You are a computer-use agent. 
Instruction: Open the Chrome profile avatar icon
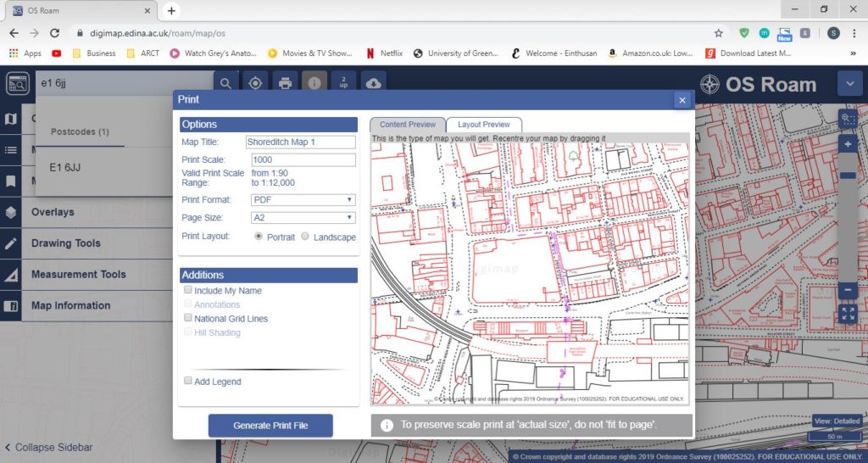click(833, 33)
